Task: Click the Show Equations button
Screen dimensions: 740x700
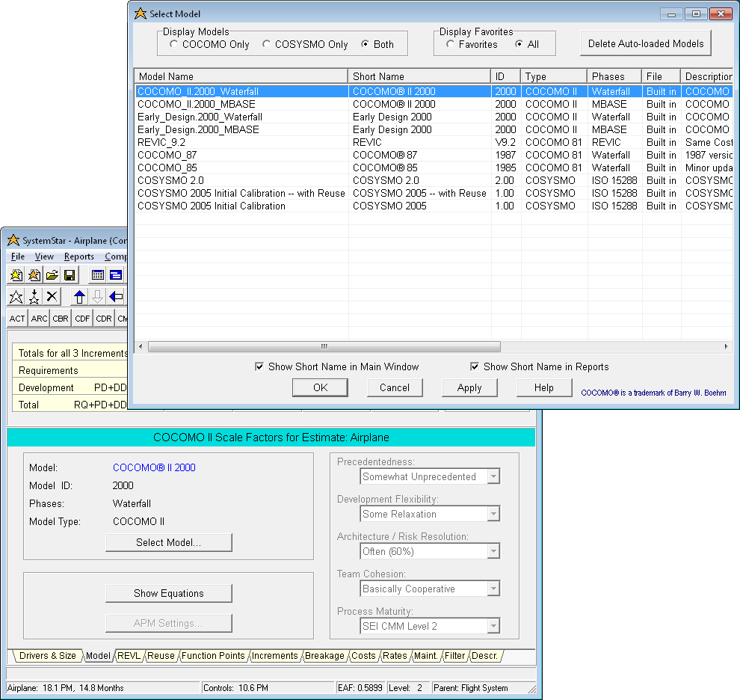Action: pyautogui.click(x=168, y=593)
